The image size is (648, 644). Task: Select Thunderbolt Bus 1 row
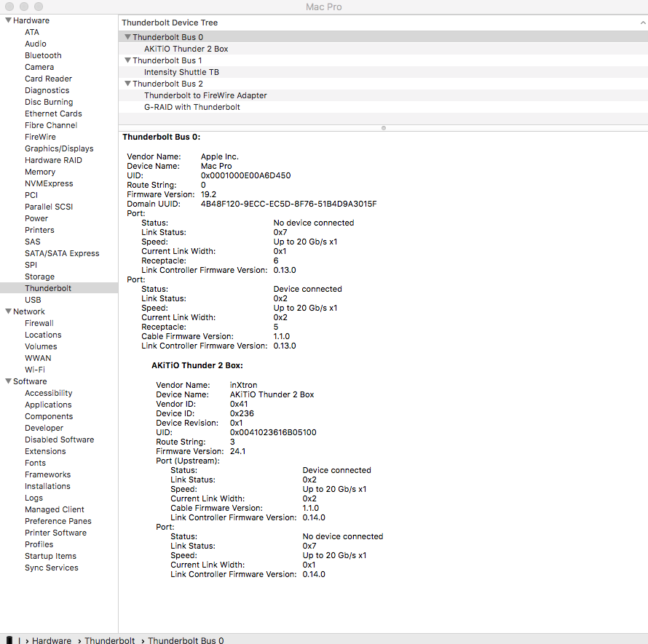click(383, 60)
